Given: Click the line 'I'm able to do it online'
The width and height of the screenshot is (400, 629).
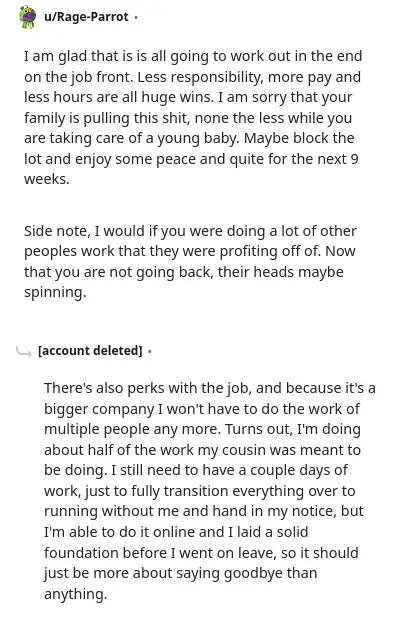Looking at the screenshot, I should 176,532.
